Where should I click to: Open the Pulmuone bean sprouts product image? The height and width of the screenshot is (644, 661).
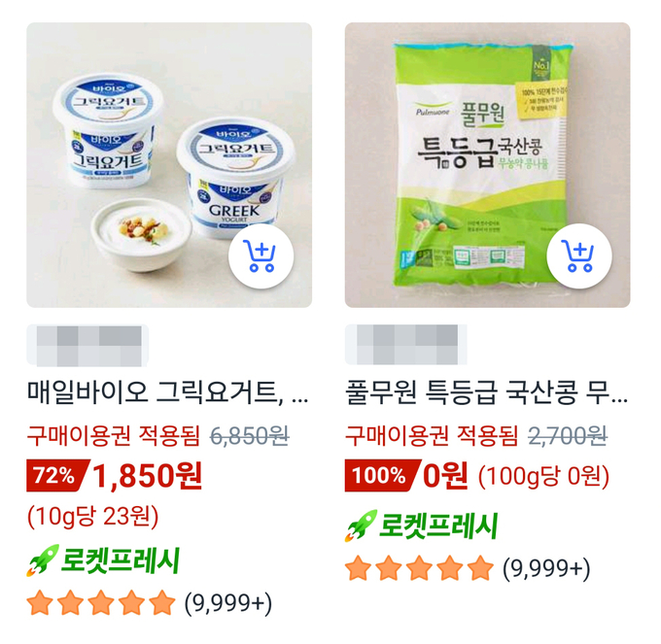pos(487,165)
